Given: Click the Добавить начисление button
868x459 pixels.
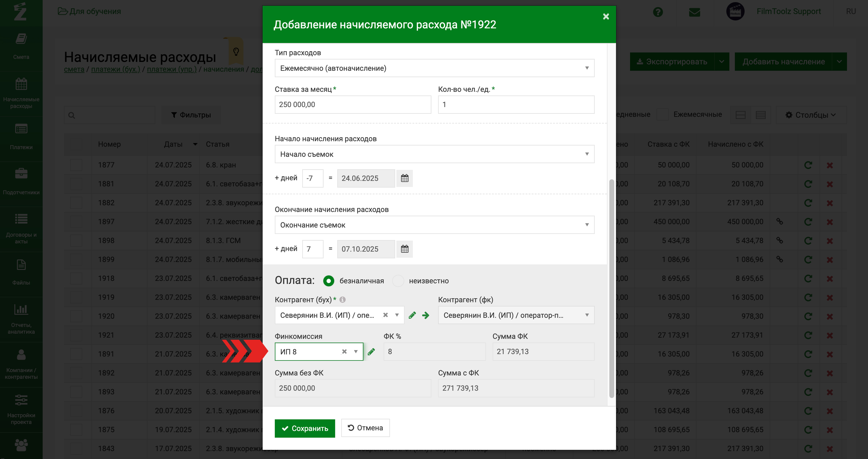Looking at the screenshot, I should tap(783, 61).
